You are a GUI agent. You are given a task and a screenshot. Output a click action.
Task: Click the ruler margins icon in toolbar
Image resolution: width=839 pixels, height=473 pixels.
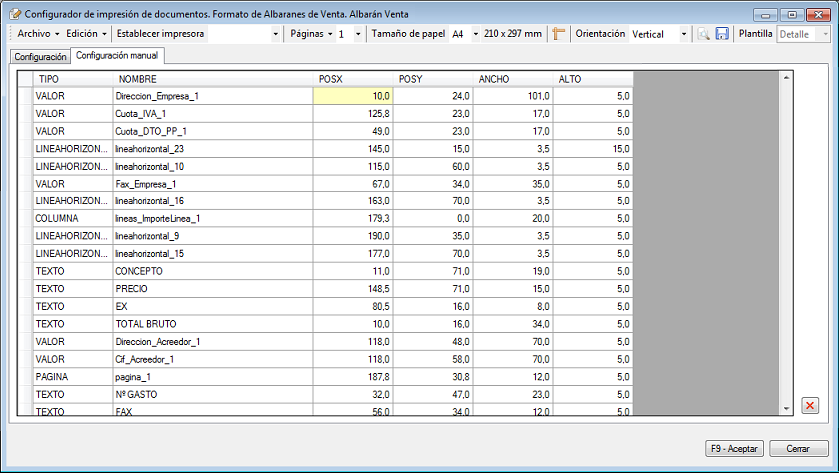(559, 34)
